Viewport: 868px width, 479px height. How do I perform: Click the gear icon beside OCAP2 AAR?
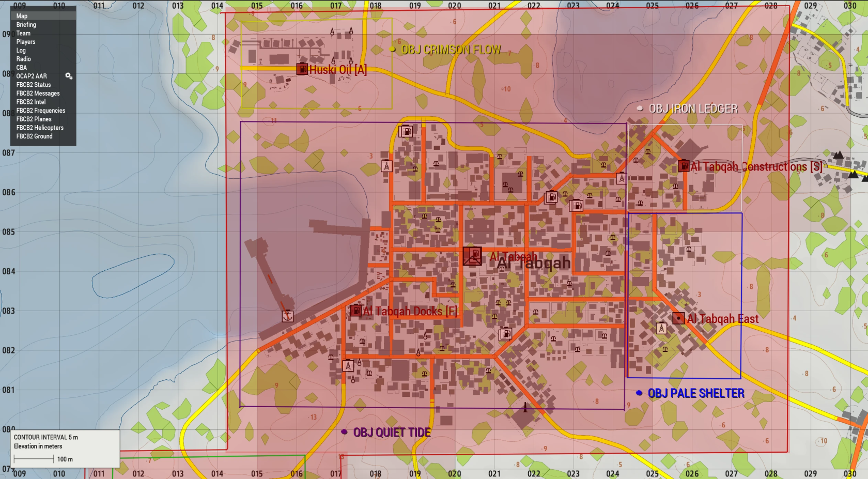69,76
